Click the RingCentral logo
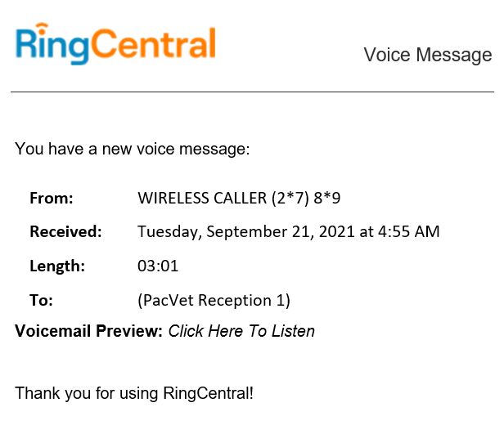Viewport: 504px width, 425px height. pyautogui.click(x=115, y=44)
